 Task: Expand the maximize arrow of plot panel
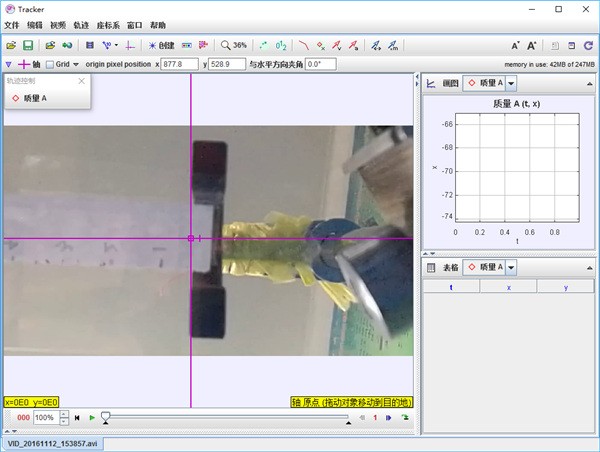click(588, 84)
